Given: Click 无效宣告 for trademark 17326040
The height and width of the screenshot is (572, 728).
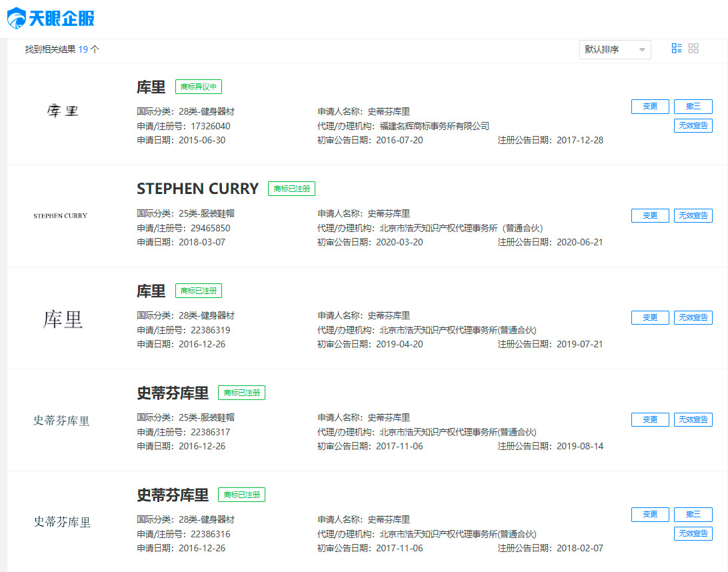Looking at the screenshot, I should 693,125.
